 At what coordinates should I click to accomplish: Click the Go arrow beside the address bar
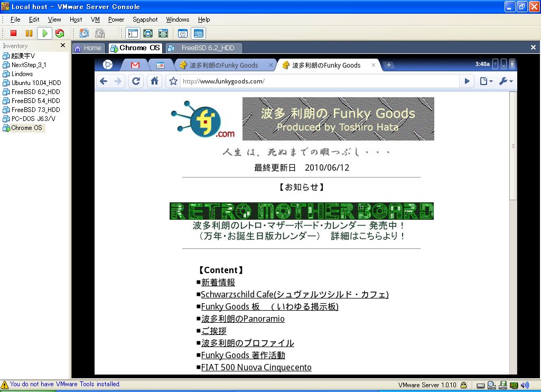467,81
